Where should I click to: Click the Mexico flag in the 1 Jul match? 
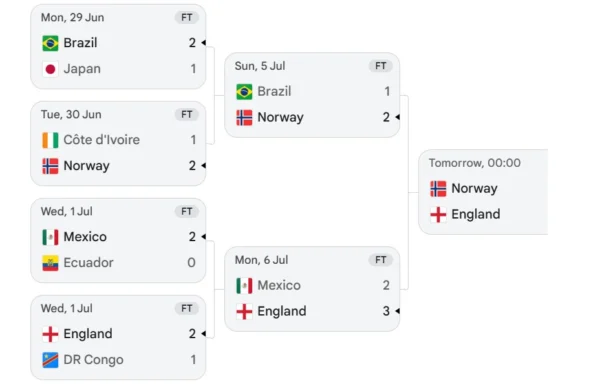tap(50, 237)
